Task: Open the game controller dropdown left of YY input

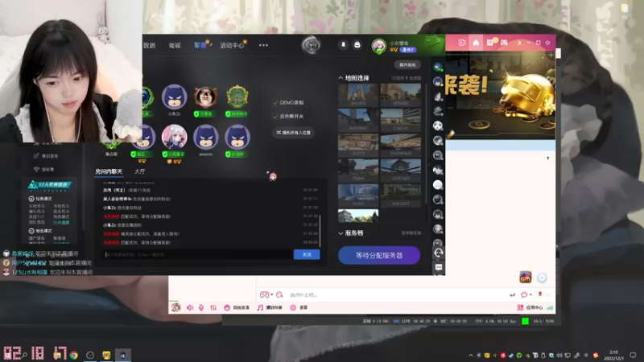Action: [x=266, y=294]
